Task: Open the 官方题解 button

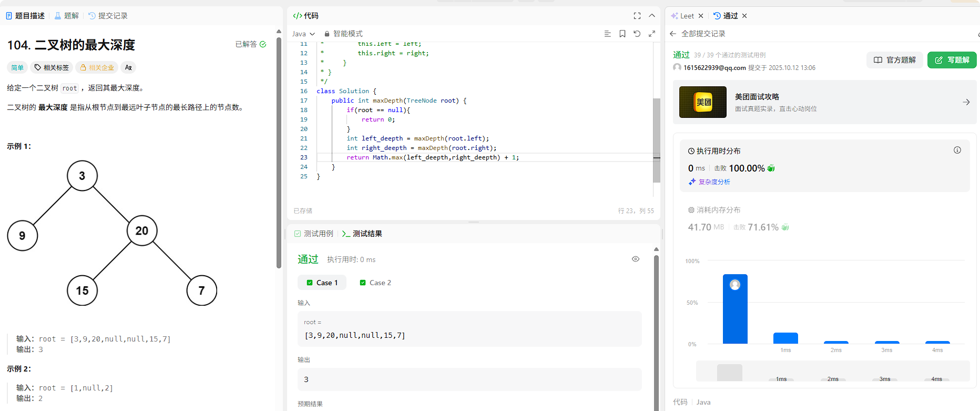Action: (895, 60)
